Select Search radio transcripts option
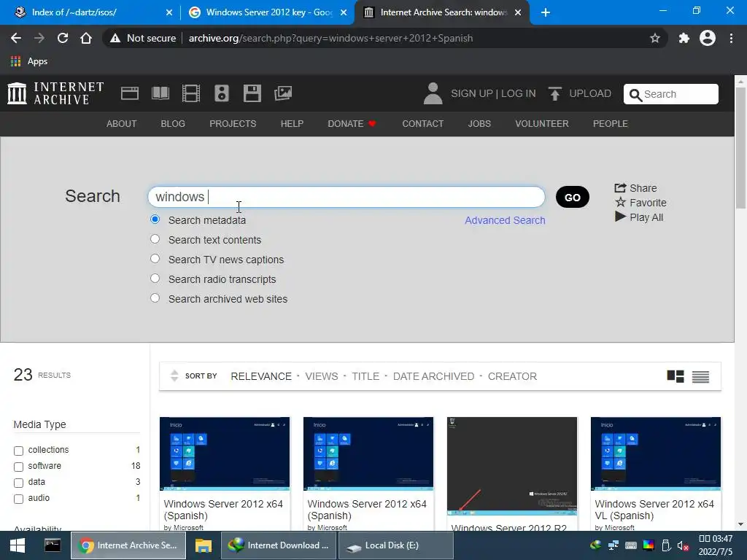Image resolution: width=747 pixels, height=560 pixels. tap(155, 278)
